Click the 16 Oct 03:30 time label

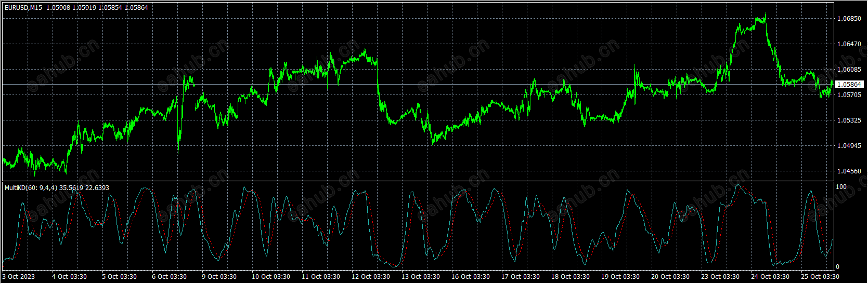tap(471, 277)
